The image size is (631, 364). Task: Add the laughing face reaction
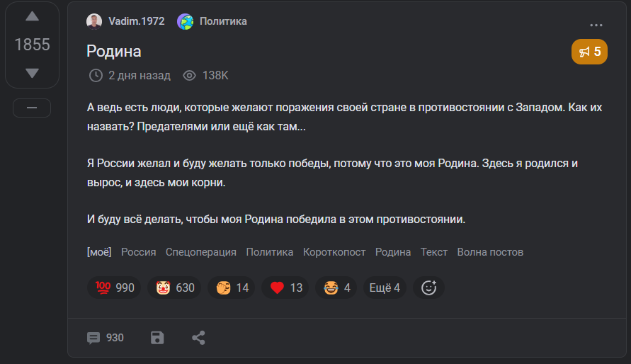point(336,288)
